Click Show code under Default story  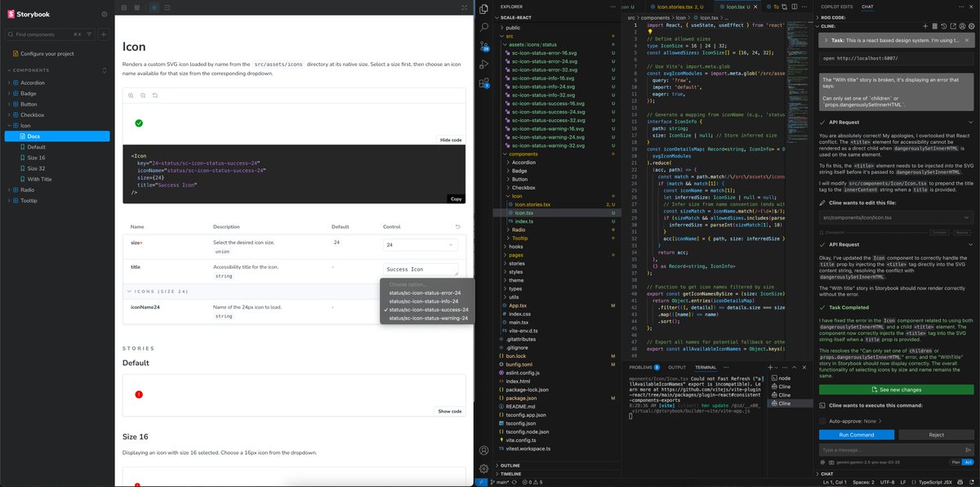point(450,411)
